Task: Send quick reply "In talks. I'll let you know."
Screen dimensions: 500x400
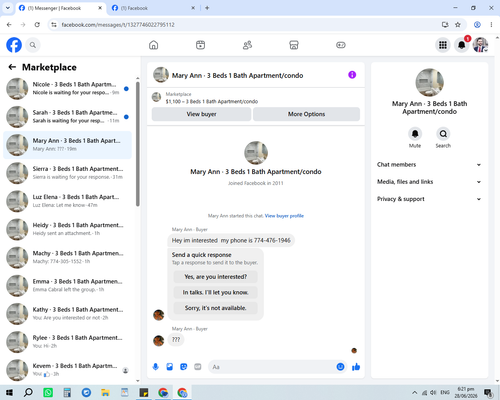Action: 216,292
